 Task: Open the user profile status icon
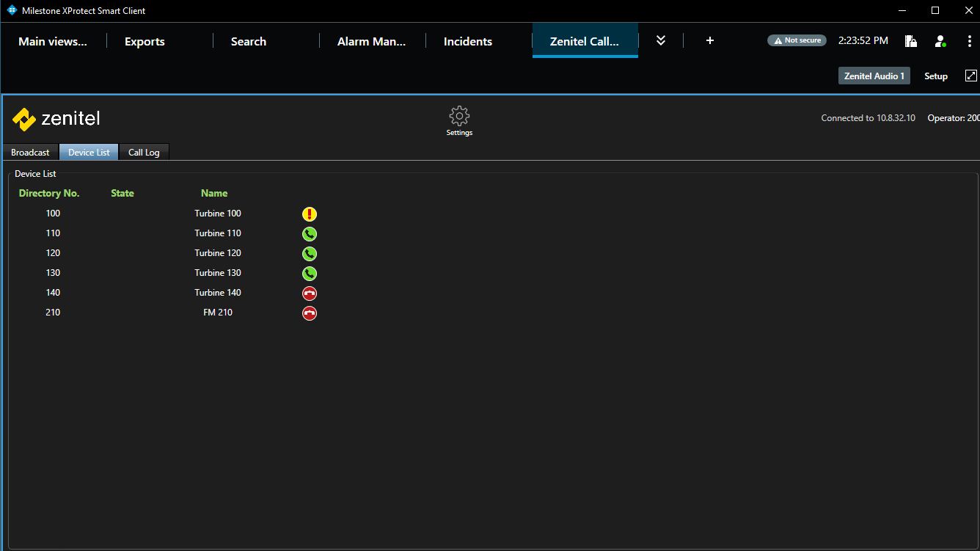coord(940,41)
